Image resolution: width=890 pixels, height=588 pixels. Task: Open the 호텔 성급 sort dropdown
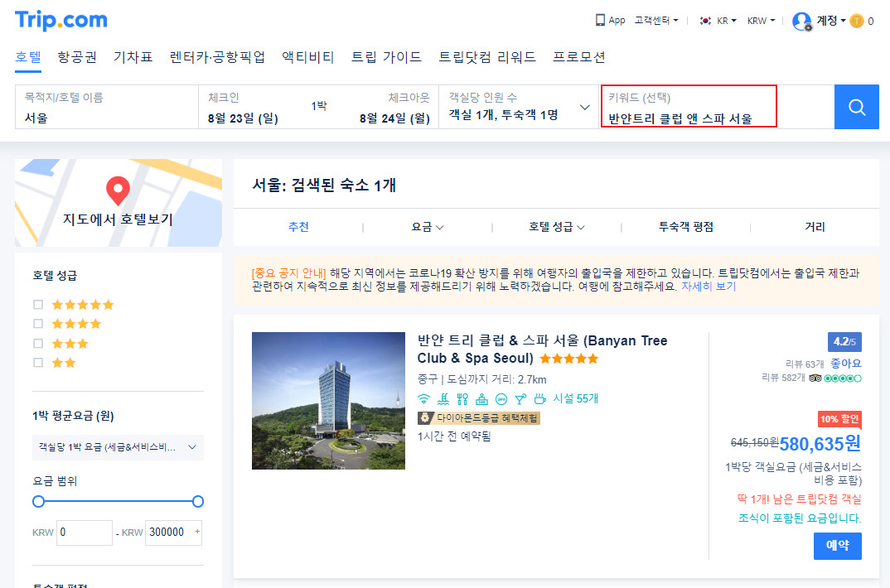(x=557, y=227)
